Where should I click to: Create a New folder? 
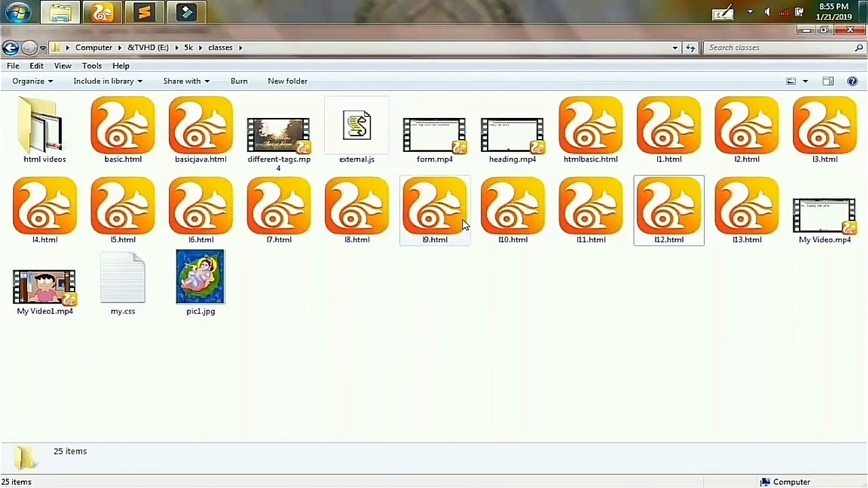tap(288, 81)
